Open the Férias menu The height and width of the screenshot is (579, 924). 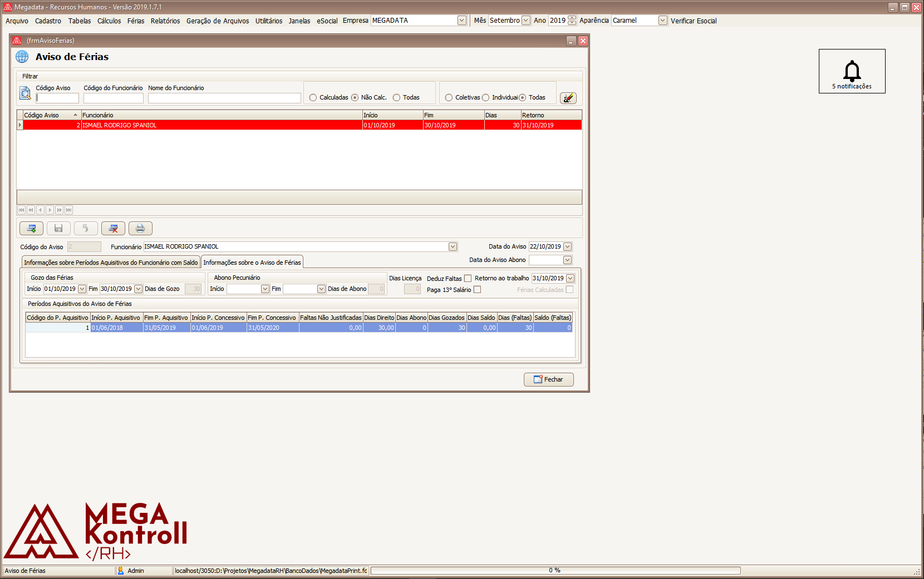tap(135, 21)
